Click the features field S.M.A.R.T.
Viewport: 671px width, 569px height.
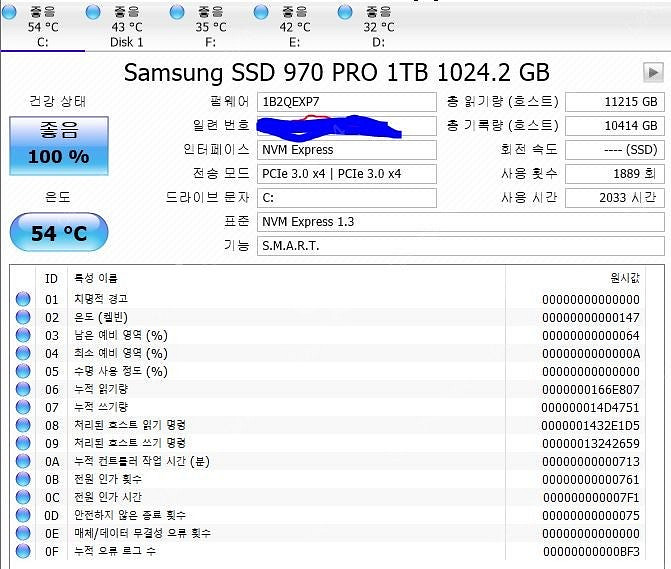tap(460, 246)
